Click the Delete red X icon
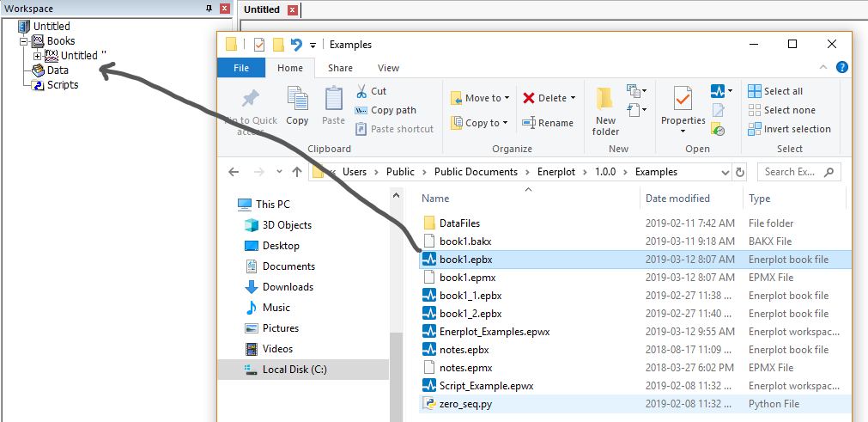 [x=530, y=98]
